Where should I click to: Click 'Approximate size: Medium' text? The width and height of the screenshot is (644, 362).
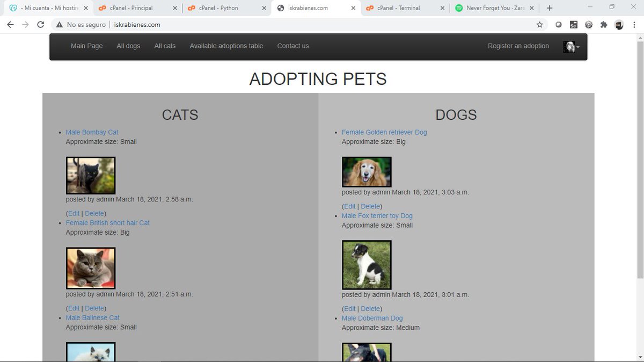[x=380, y=328]
